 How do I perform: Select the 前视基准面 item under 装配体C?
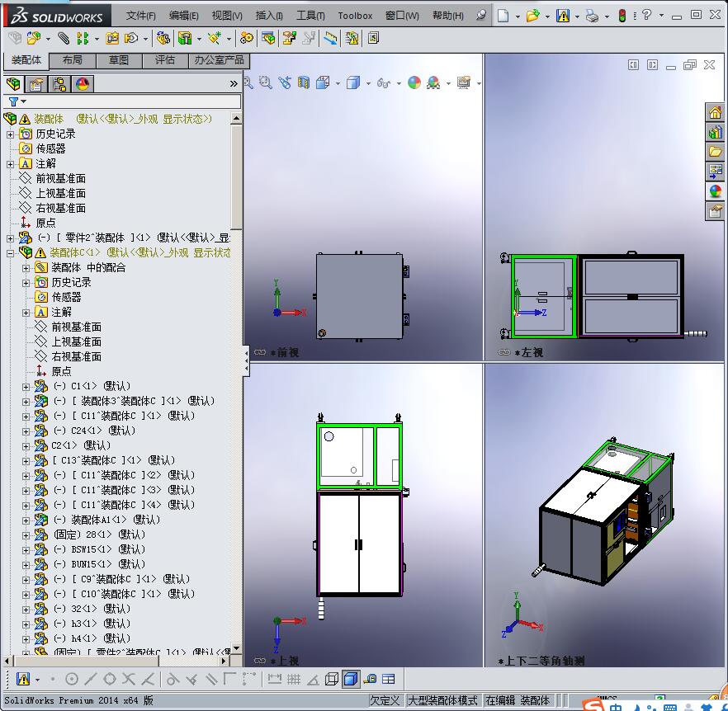pyautogui.click(x=76, y=327)
